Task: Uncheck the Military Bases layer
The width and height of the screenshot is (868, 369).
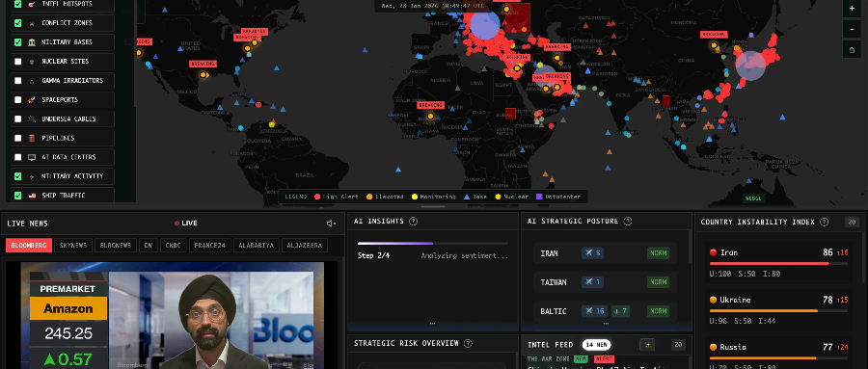Action: (x=17, y=42)
